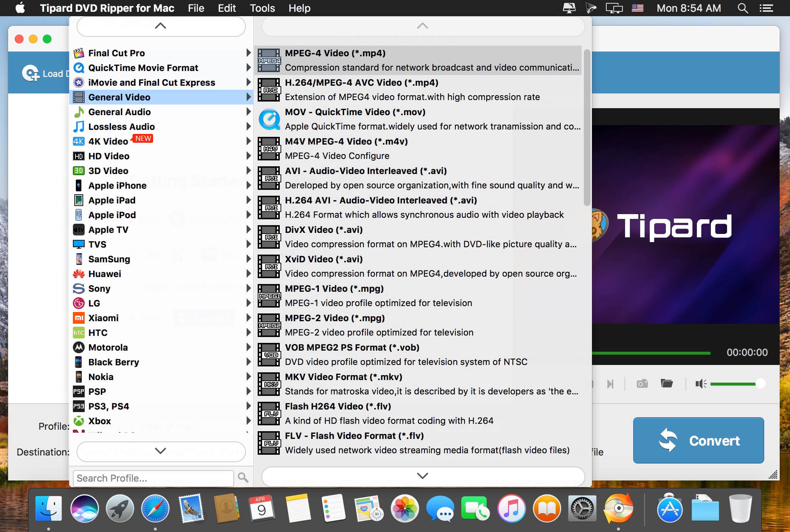Click the Tools menu in menu bar
Image resolution: width=790 pixels, height=532 pixels.
[261, 8]
